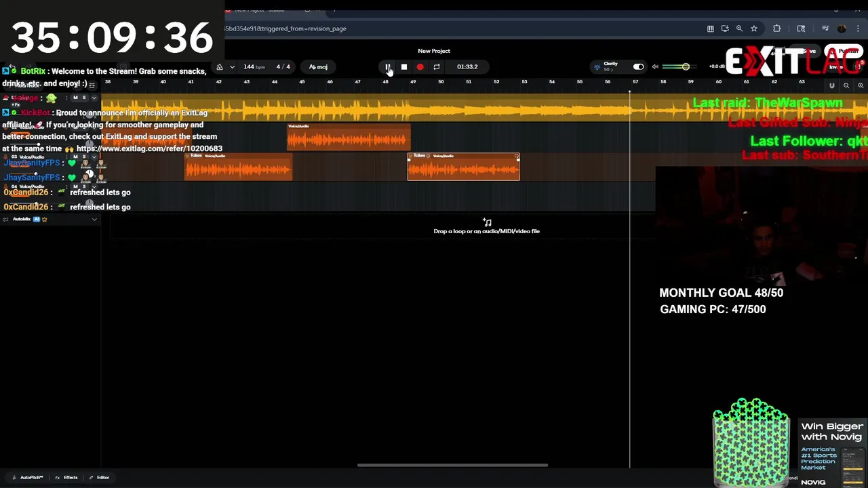Open the browser three-dot menu
This screenshot has width=868, height=488.
(x=858, y=28)
